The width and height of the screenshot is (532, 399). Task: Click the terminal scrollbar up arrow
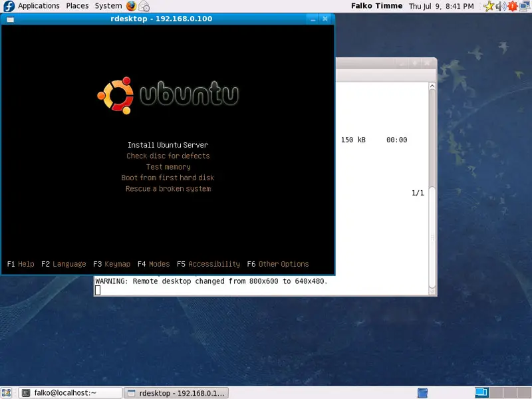[432, 86]
